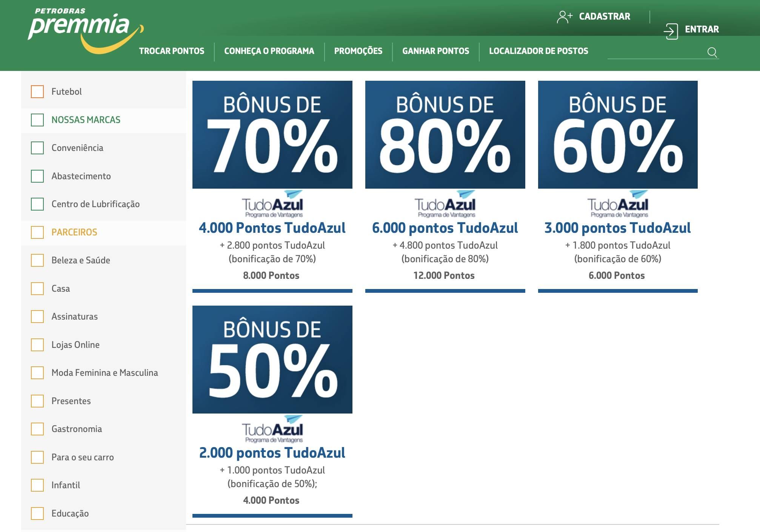The image size is (760, 532).
Task: Check the Futebol filter checkbox
Action: point(37,92)
